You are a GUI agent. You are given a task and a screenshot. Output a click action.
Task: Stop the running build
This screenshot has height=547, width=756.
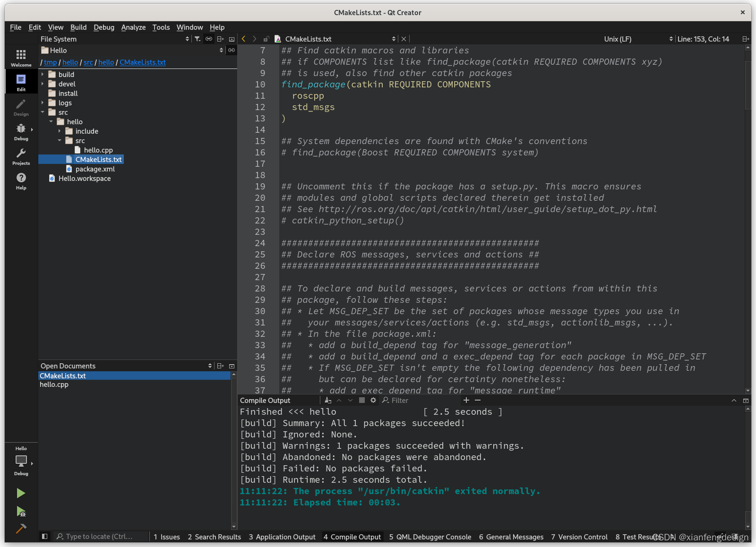[361, 400]
